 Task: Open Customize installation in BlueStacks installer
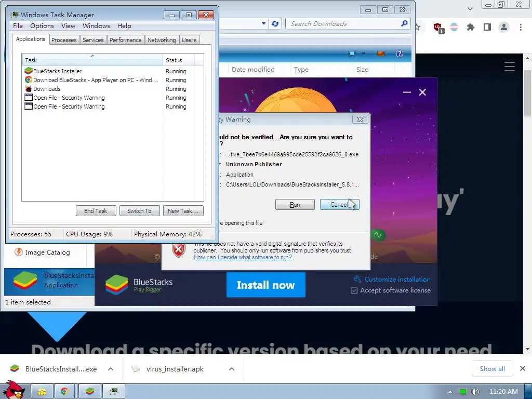click(x=392, y=279)
